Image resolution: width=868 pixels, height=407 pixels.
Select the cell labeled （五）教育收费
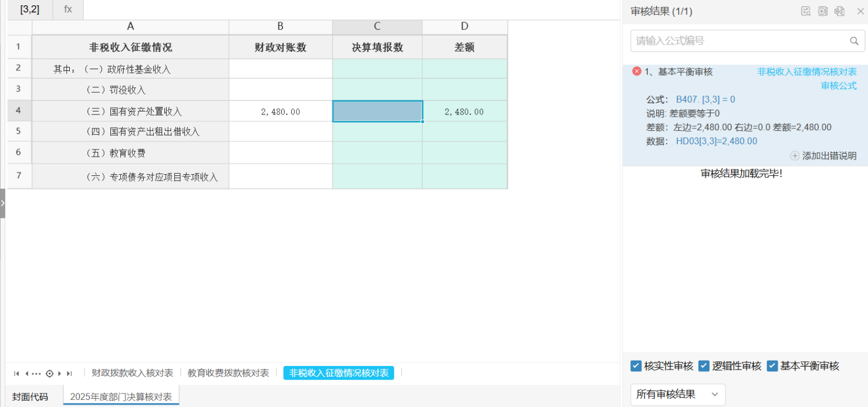point(130,153)
